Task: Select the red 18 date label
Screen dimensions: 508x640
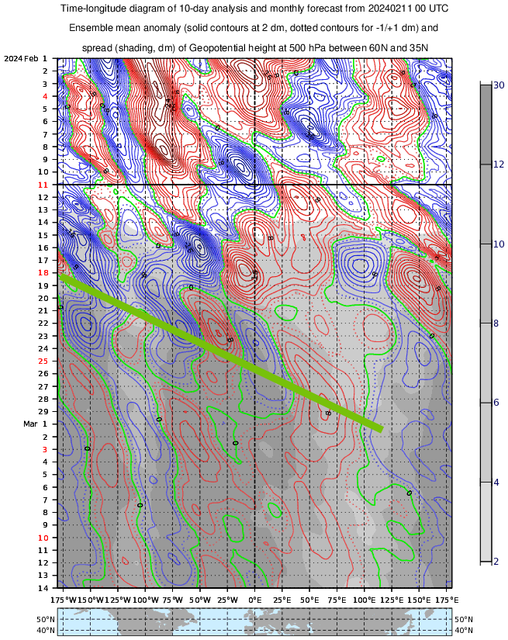Action: point(43,273)
